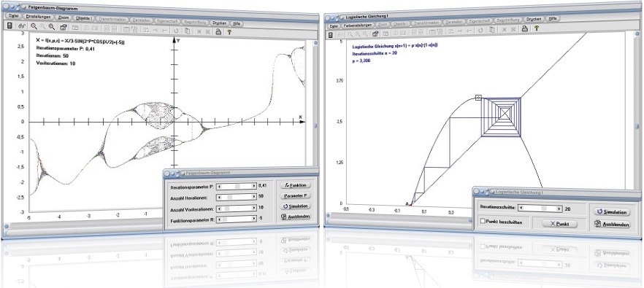Open Objekte menu in Feigenbaum-Diagramm window
This screenshot has height=288, width=644.
(84, 18)
